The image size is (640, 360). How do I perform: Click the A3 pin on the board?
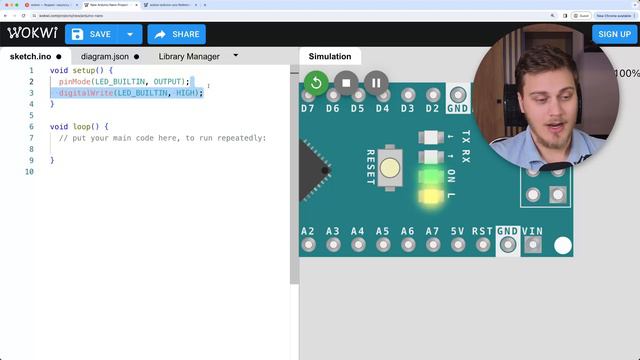click(333, 245)
